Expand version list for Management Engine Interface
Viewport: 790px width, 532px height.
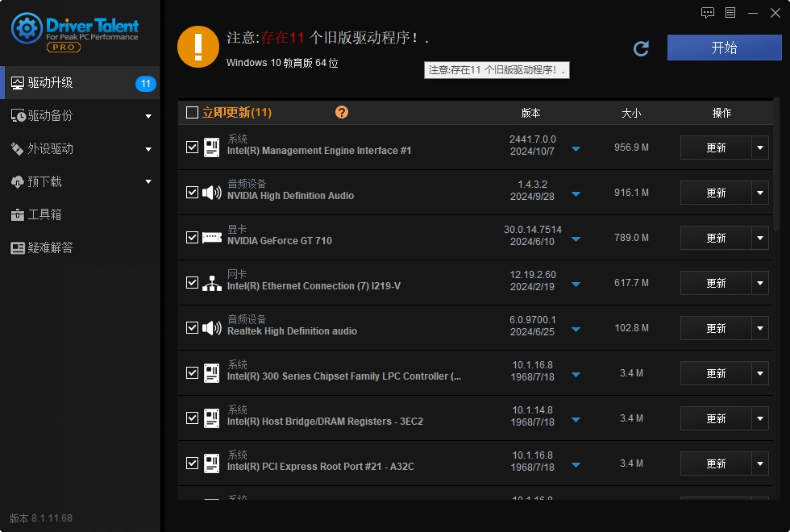pyautogui.click(x=576, y=149)
